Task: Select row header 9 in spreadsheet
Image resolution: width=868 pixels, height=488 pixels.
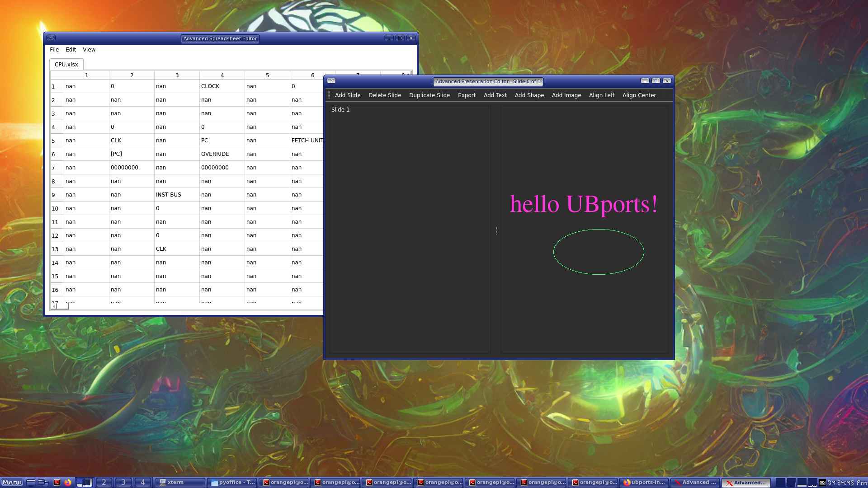Action: [x=57, y=195]
